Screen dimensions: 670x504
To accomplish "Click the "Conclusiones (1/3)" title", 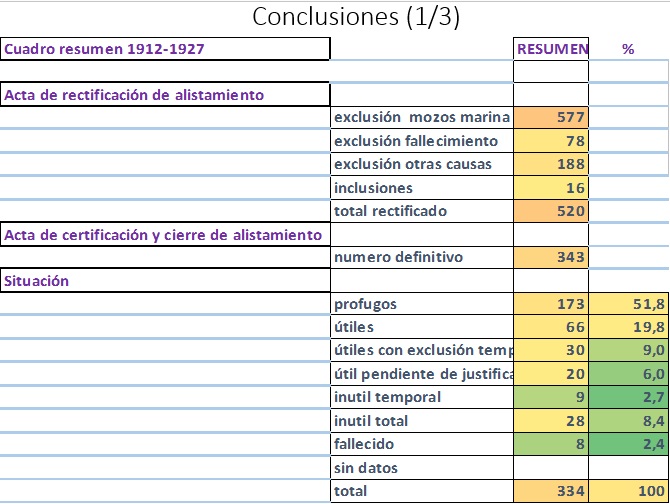I will coord(356,17).
